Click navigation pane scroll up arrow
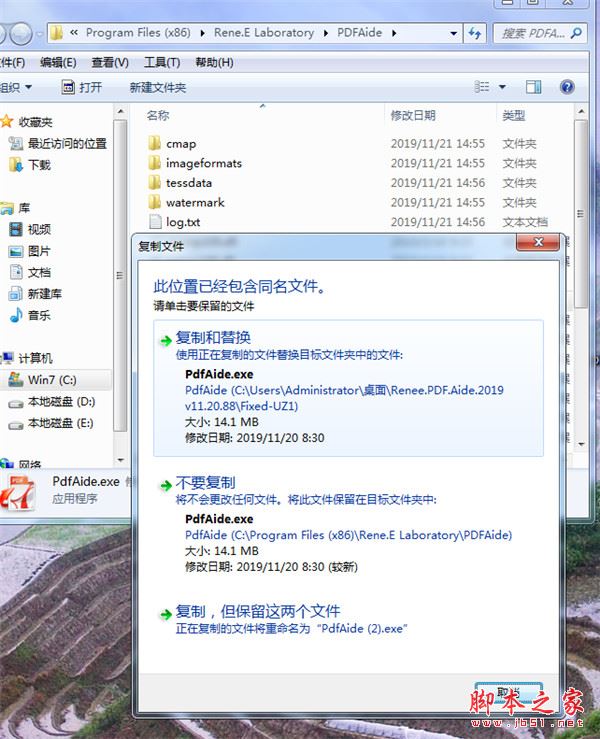Image resolution: width=600 pixels, height=739 pixels. [x=120, y=111]
